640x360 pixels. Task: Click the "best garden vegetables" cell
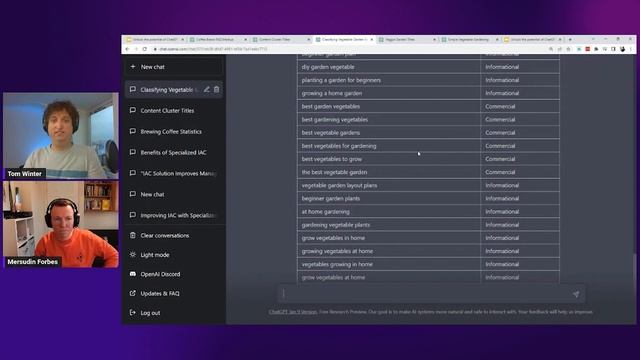tap(389, 107)
